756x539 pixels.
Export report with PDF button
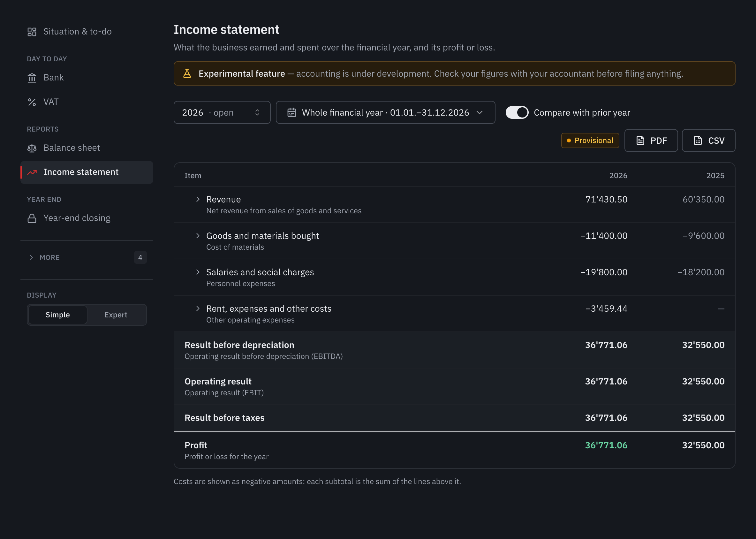[651, 141]
